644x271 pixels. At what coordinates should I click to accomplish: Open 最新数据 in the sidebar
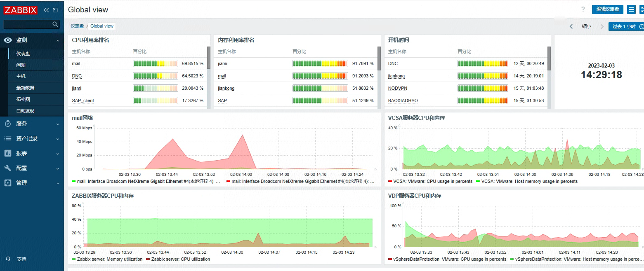pyautogui.click(x=25, y=88)
